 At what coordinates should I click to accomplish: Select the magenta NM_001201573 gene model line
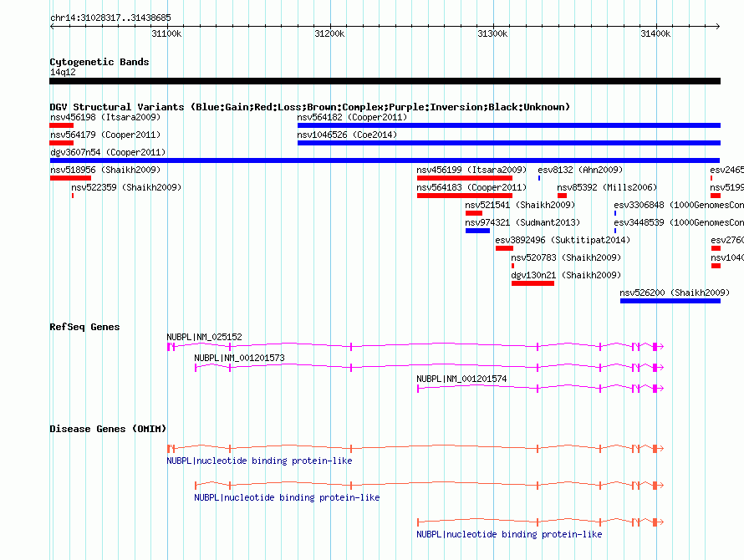429,366
